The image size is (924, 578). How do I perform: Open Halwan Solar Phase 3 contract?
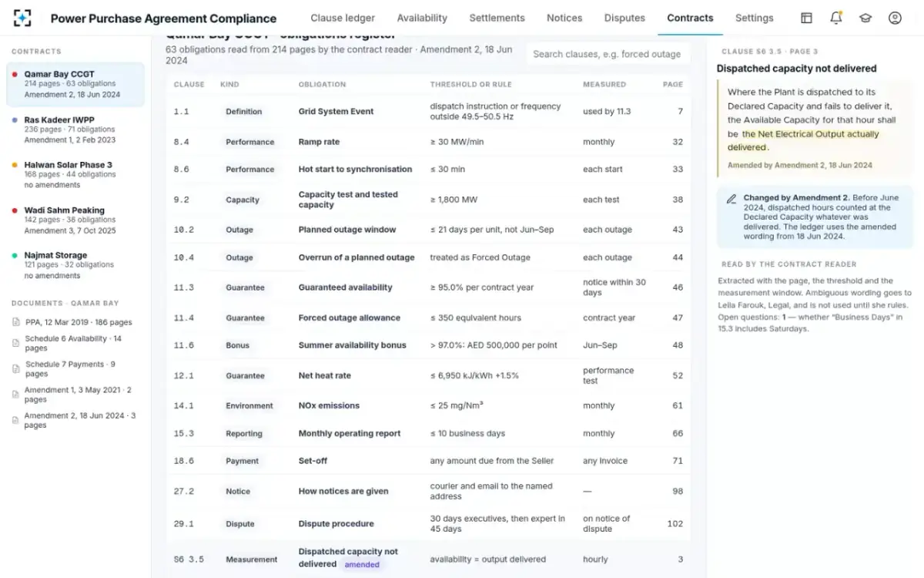click(75, 175)
